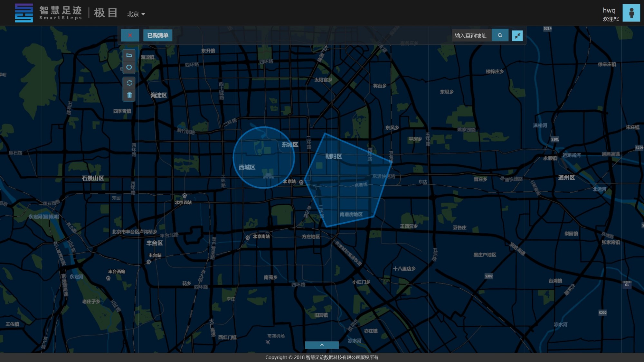The height and width of the screenshot is (362, 644).
Task: Click the 北京南站 station marker
Action: coord(248,237)
